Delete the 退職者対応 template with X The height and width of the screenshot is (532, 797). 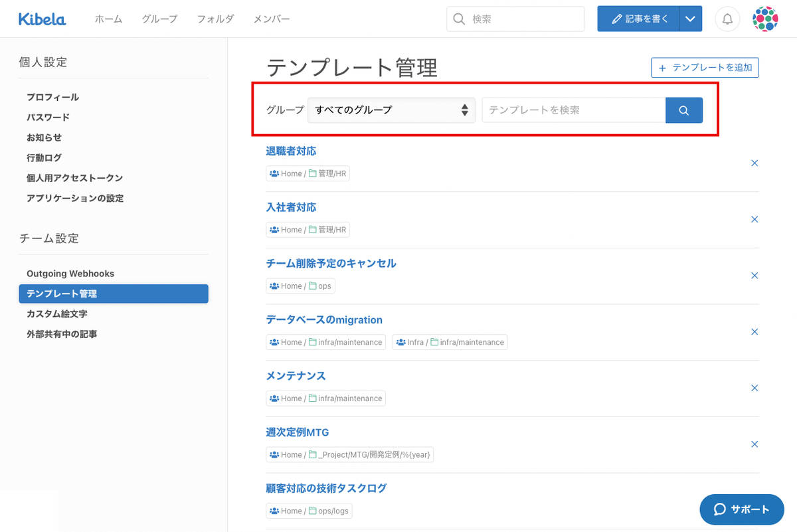click(754, 163)
